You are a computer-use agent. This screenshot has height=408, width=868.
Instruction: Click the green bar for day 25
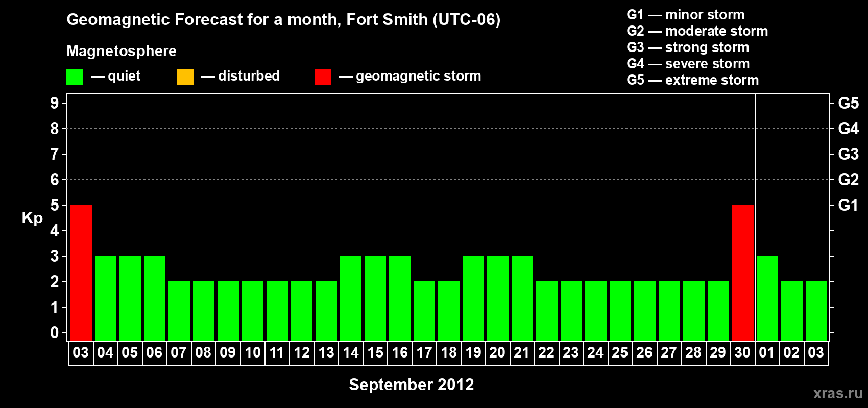620,311
